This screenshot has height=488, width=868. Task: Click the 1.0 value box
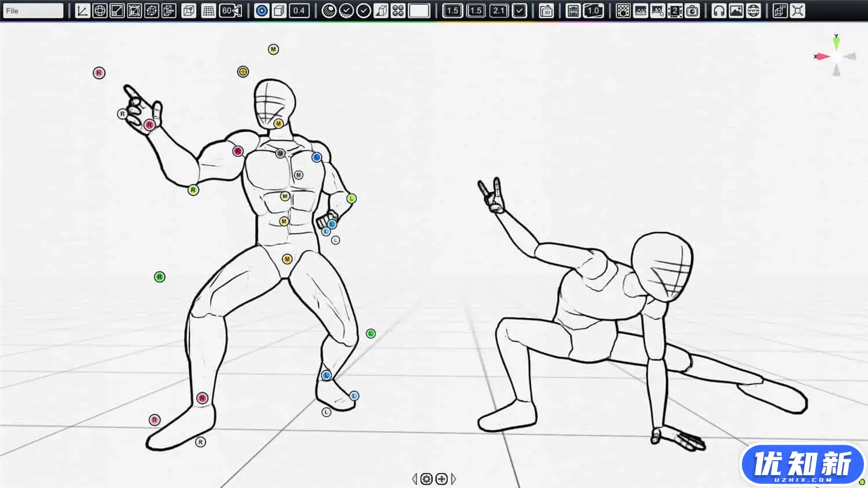click(593, 10)
